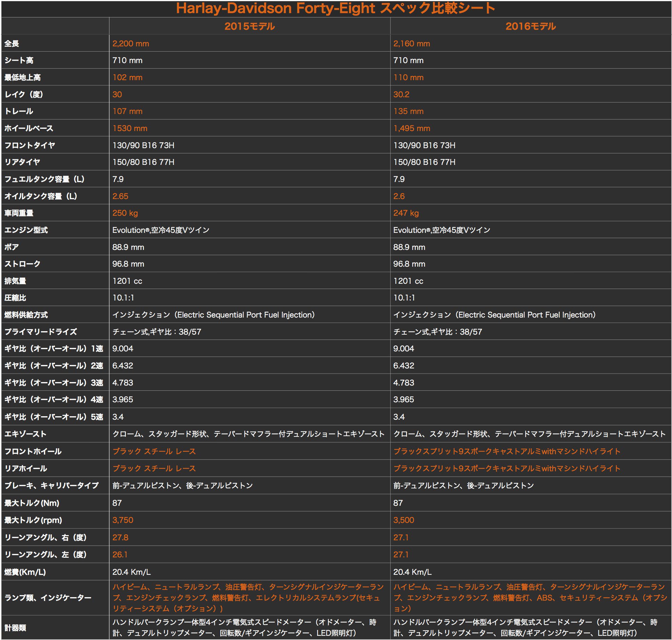The width and height of the screenshot is (672, 640).
Task: Click the '2,160 mm' length value
Action: pos(412,44)
